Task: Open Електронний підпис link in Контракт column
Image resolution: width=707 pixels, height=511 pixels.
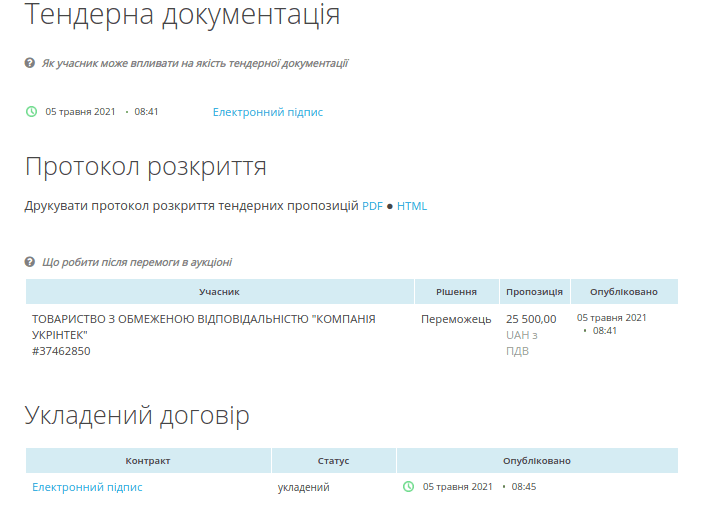Action: 87,487
